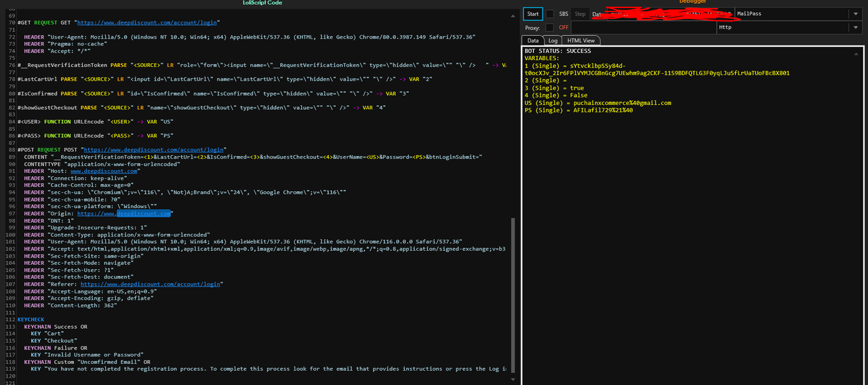The width and height of the screenshot is (868, 385).
Task: Click the KEYCHAIN Custom "Unconfirmed Email" line
Action: 87,362
